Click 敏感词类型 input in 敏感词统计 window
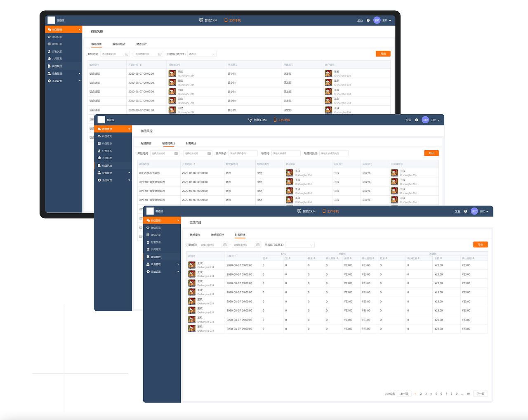Viewport: 528px width, 420px height. pos(334,153)
